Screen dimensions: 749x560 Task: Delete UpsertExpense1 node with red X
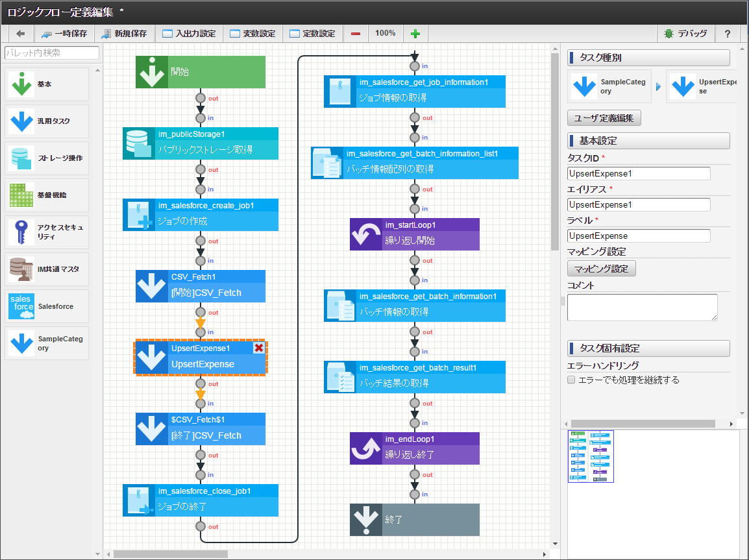click(x=259, y=348)
